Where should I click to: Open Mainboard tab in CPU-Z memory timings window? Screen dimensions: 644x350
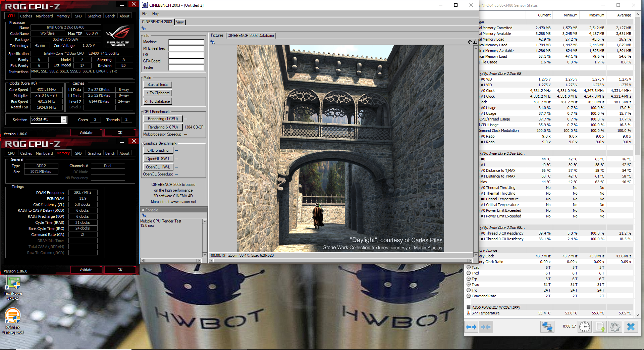point(44,153)
